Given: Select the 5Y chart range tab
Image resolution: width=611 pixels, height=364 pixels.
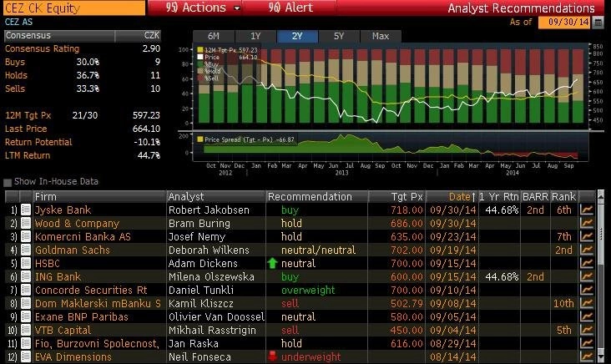Looking at the screenshot, I should point(339,36).
